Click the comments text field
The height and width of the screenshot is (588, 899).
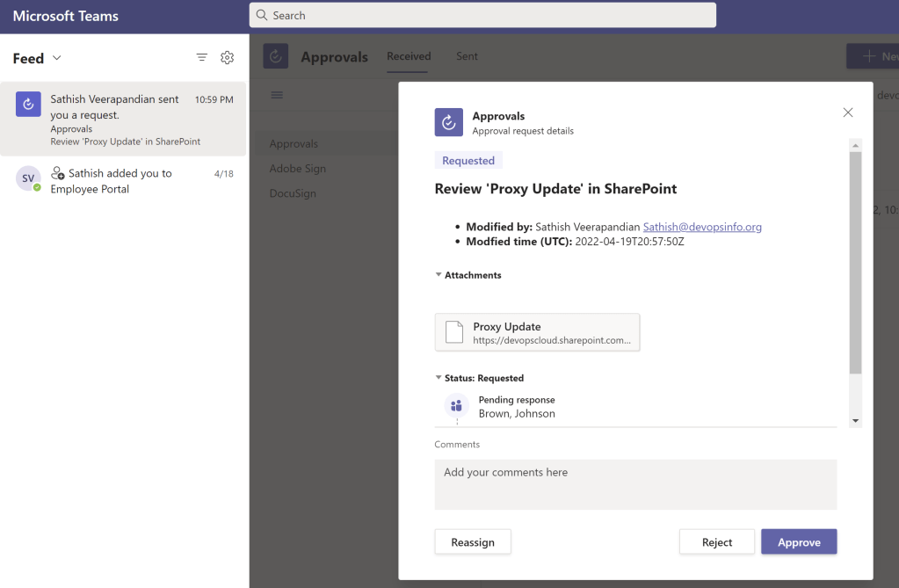pyautogui.click(x=635, y=484)
